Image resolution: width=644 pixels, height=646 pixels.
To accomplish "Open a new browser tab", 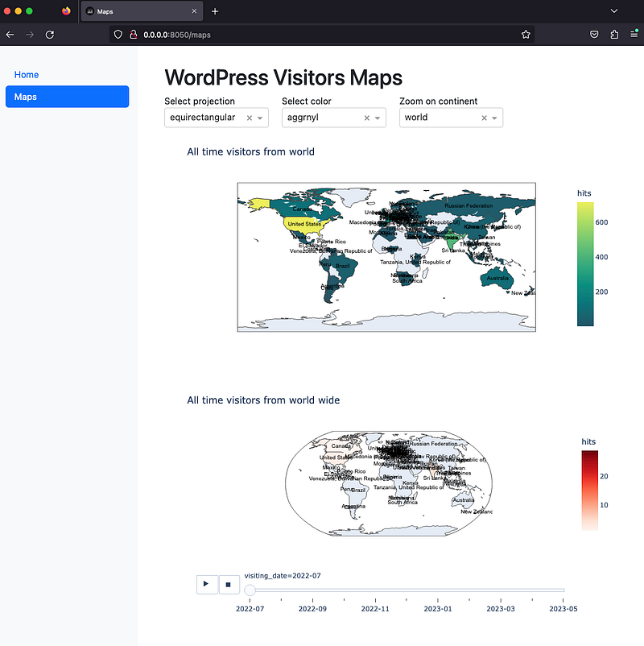I will click(215, 11).
